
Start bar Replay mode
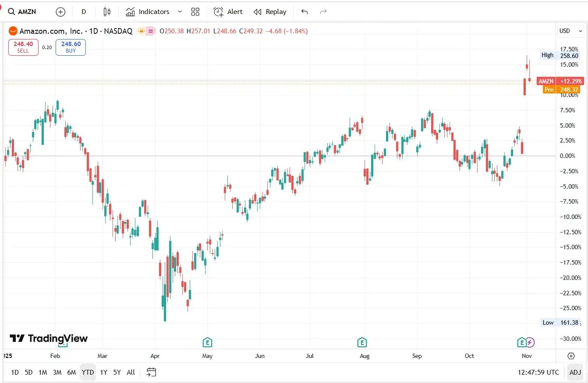point(270,12)
